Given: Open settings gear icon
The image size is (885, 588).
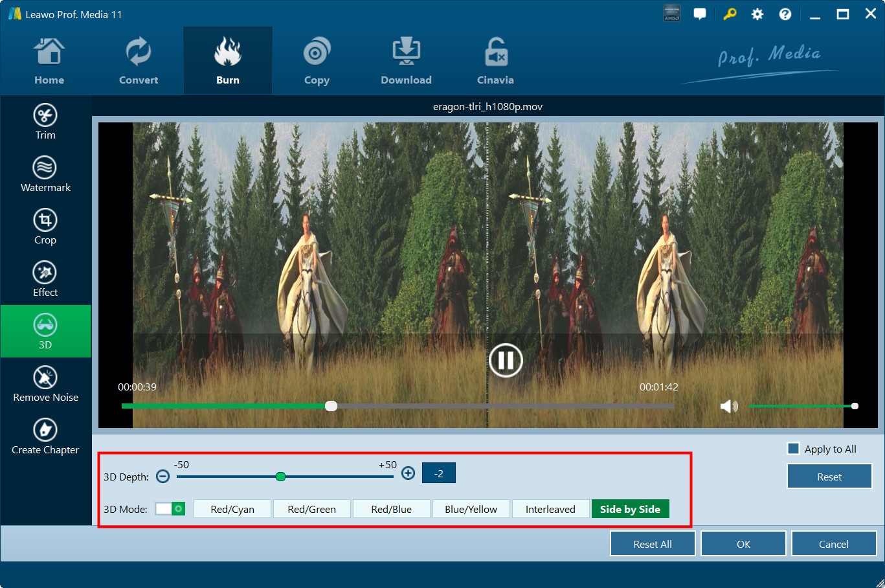Looking at the screenshot, I should tap(757, 14).
